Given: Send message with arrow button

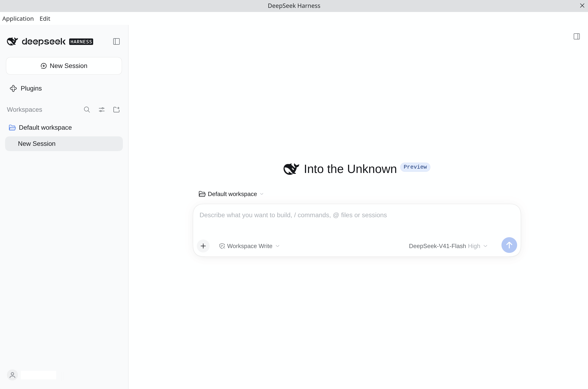Looking at the screenshot, I should (x=509, y=245).
